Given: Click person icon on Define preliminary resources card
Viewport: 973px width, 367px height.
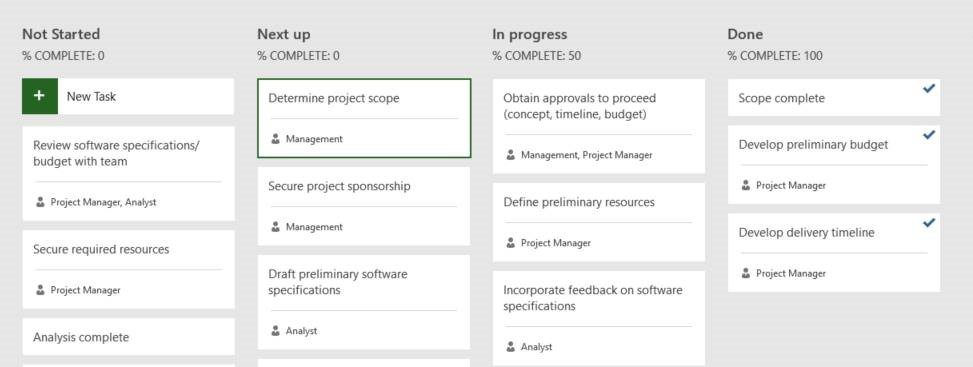Looking at the screenshot, I should coord(511,243).
